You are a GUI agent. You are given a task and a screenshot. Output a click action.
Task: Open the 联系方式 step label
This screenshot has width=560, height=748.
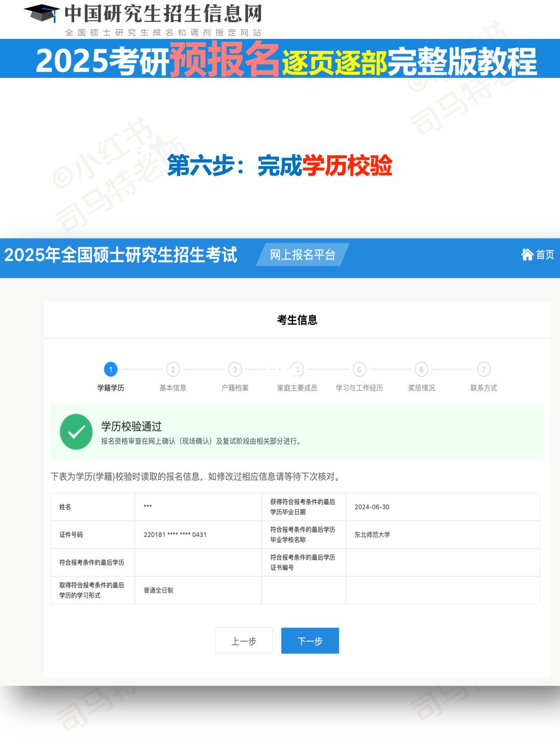pyautogui.click(x=484, y=388)
